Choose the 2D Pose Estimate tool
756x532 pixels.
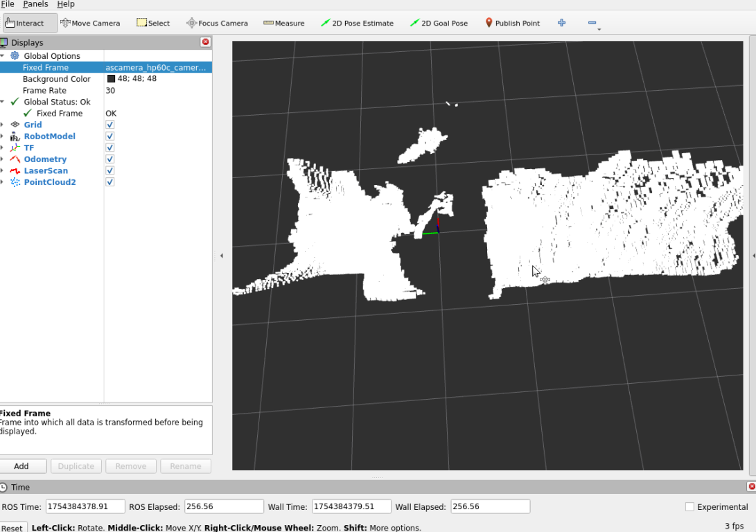[x=357, y=23]
